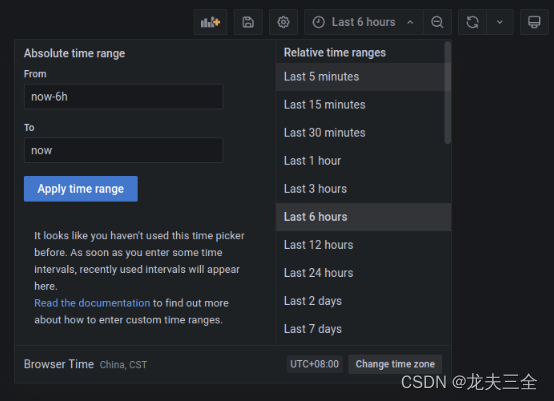Image resolution: width=554 pixels, height=401 pixels.
Task: Click the Add panel chart icon
Action: point(211,22)
